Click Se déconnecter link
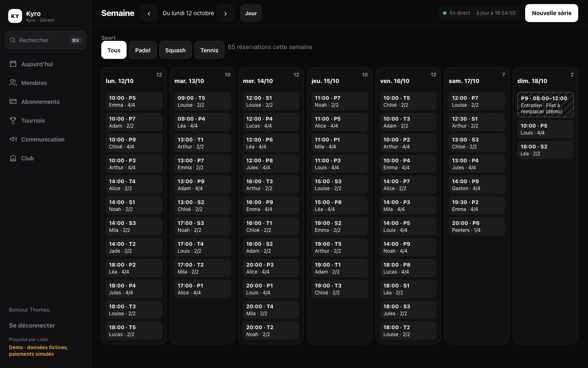 tap(32, 325)
